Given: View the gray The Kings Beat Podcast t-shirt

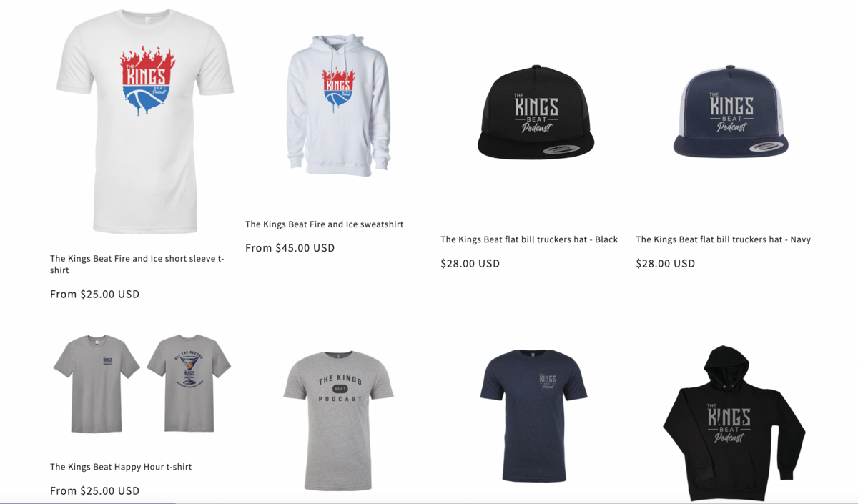Looking at the screenshot, I should click(338, 420).
